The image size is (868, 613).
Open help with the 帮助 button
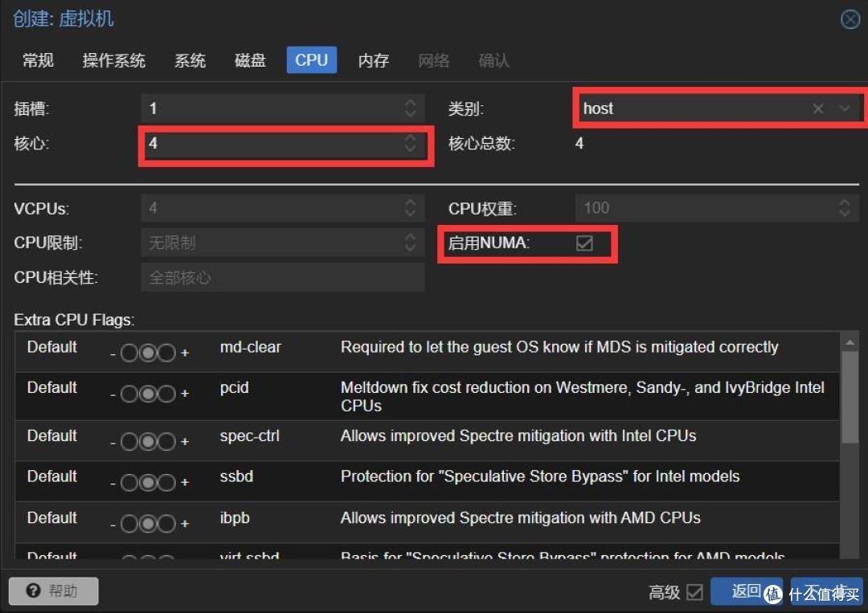coord(54,591)
